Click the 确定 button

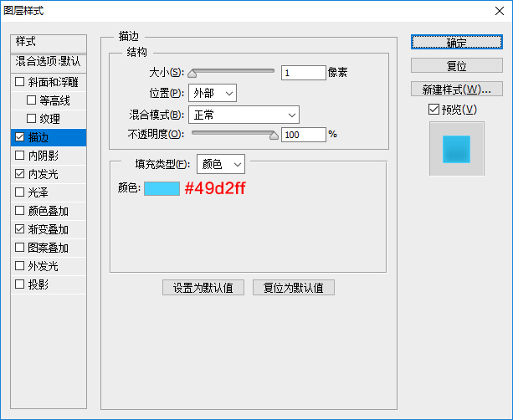point(456,42)
